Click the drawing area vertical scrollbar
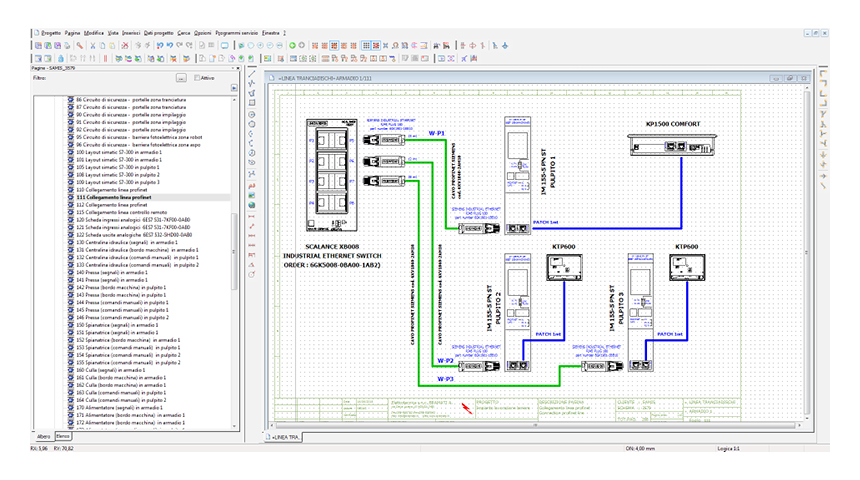The image size is (860, 480). (x=806, y=252)
